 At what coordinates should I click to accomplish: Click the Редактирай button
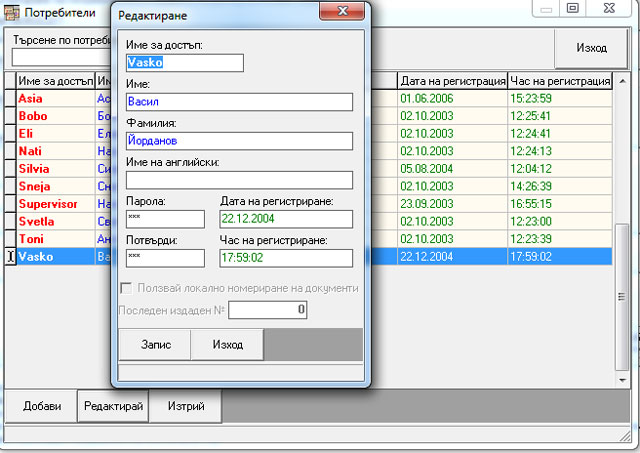[113, 406]
